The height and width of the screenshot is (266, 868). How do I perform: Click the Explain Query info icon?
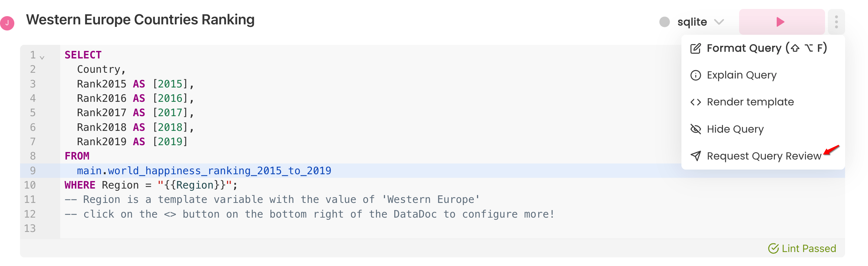point(695,75)
